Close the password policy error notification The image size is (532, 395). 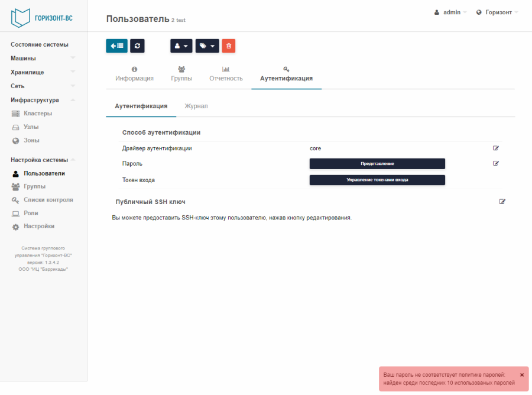pyautogui.click(x=522, y=375)
